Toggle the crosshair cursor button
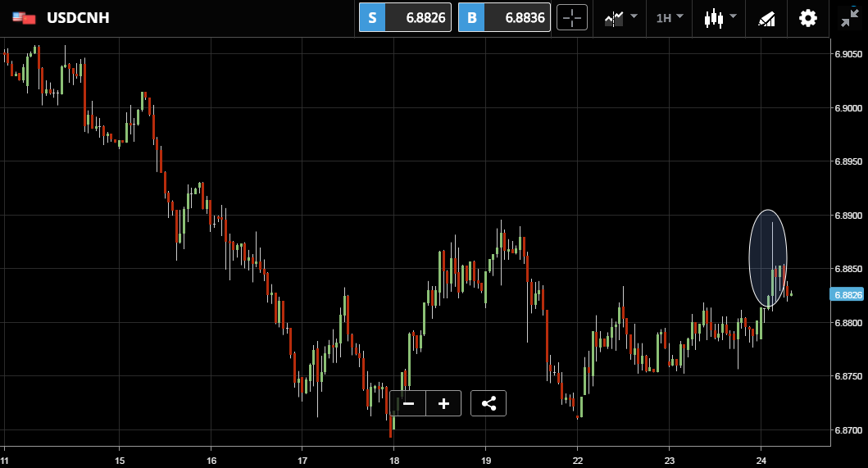 point(572,18)
